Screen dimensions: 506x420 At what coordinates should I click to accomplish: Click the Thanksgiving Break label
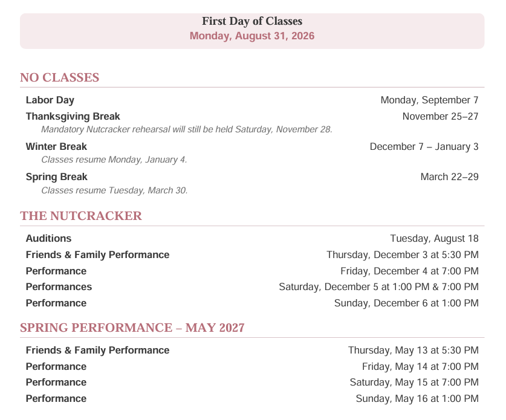pos(73,116)
